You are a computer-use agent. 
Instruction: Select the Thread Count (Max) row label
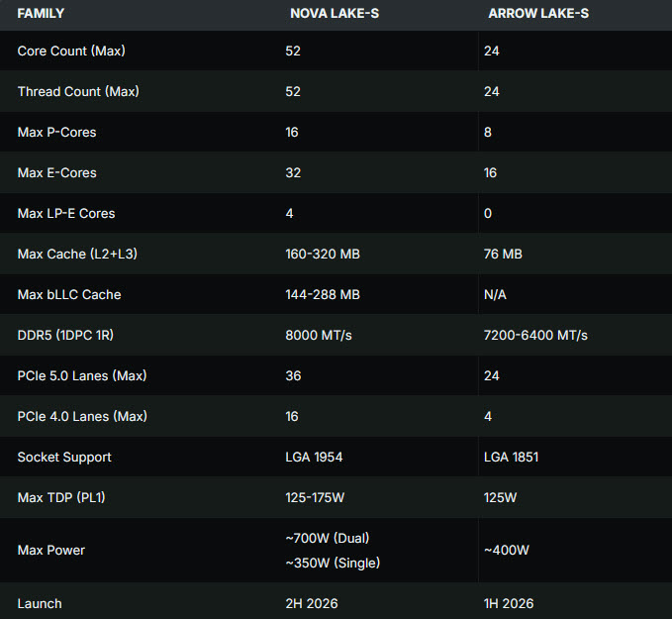coord(78,91)
